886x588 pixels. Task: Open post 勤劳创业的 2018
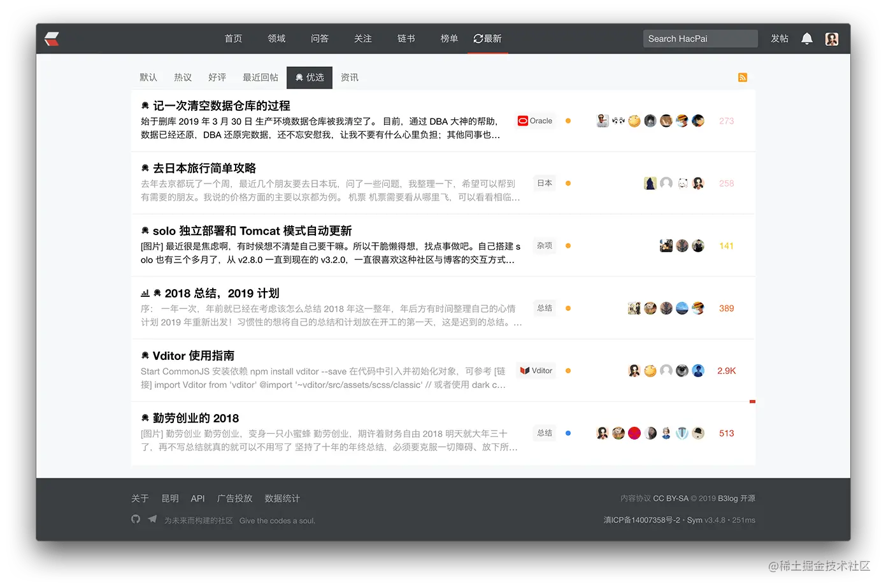[196, 418]
